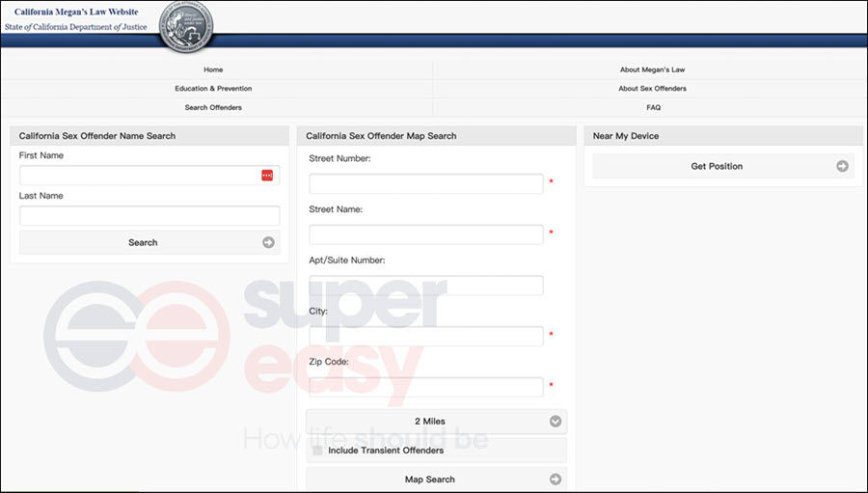Screen dimensions: 868x493
Task: Focus the Zip Code input field
Action: pyautogui.click(x=426, y=387)
